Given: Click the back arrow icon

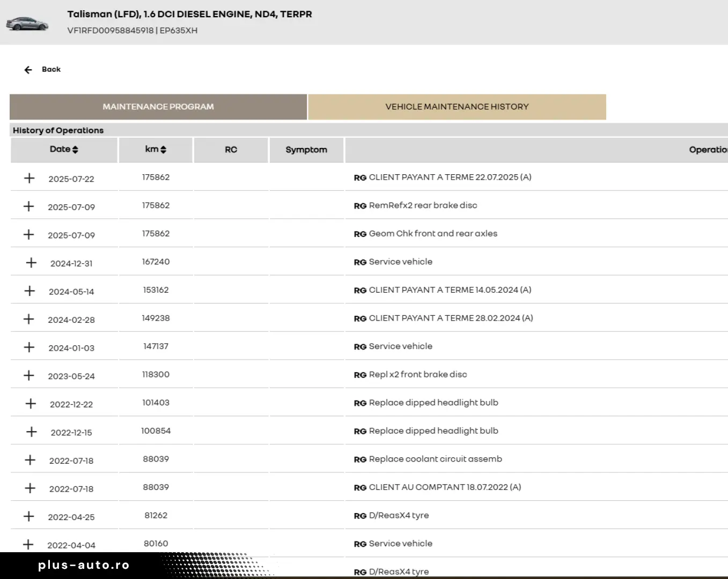Looking at the screenshot, I should [x=28, y=70].
